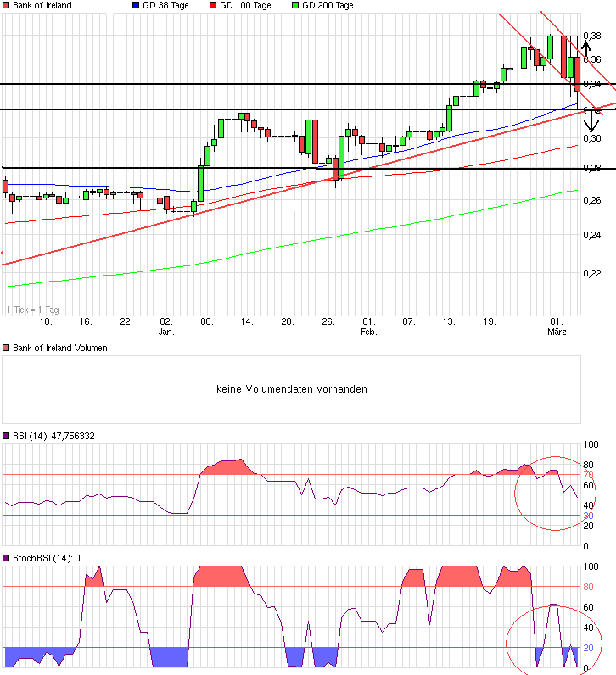Click the GD 100 Tage legend label
The width and height of the screenshot is (616, 675).
click(245, 5)
